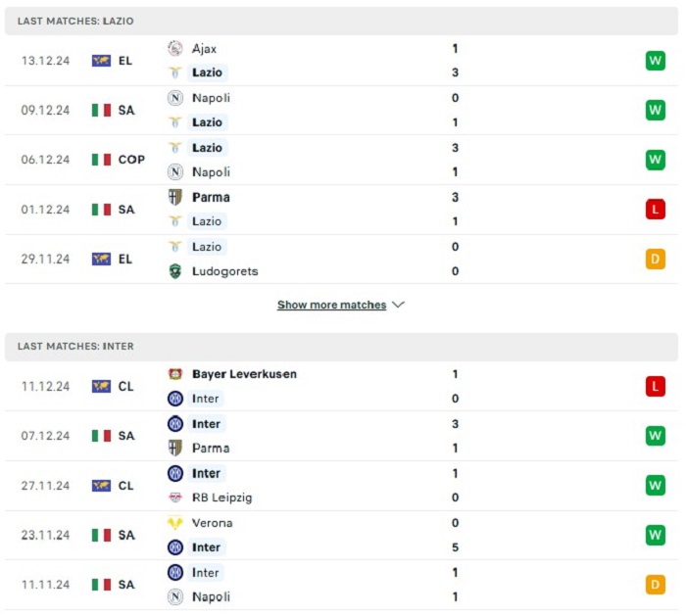Screen dimensions: 686x616
Task: Click the orange D badge for Ludogorets match
Action: click(655, 259)
